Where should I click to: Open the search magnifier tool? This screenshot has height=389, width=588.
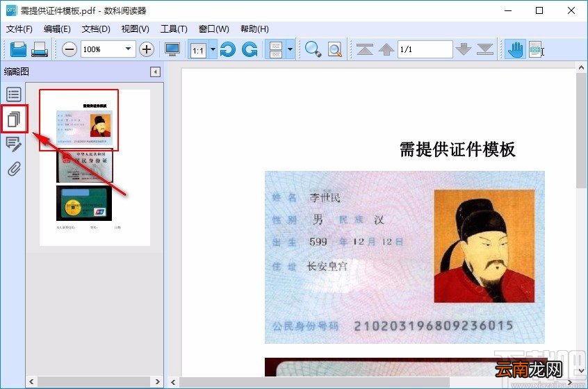click(313, 49)
